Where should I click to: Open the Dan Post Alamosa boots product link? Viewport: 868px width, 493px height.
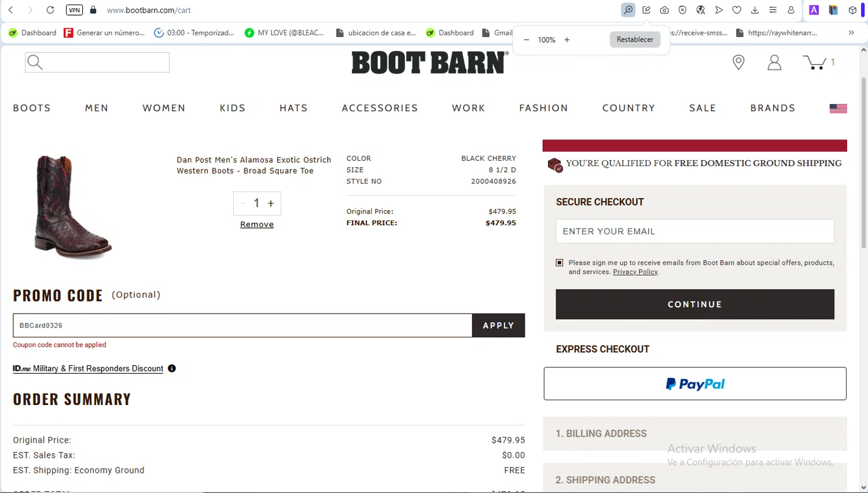pyautogui.click(x=254, y=165)
